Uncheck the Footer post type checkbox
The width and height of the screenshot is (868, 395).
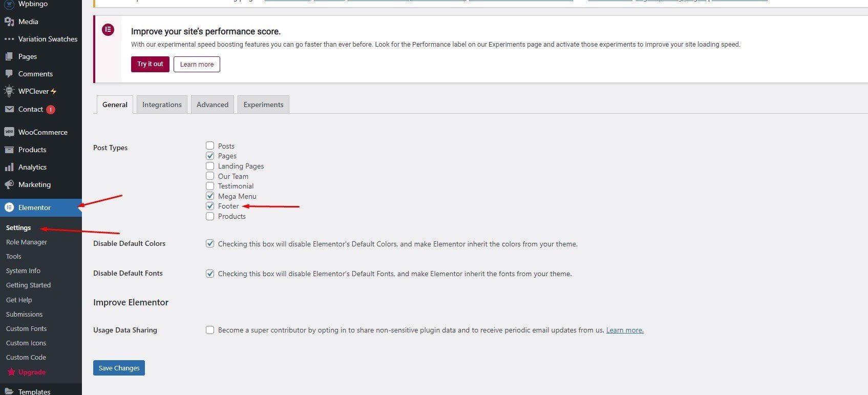210,206
